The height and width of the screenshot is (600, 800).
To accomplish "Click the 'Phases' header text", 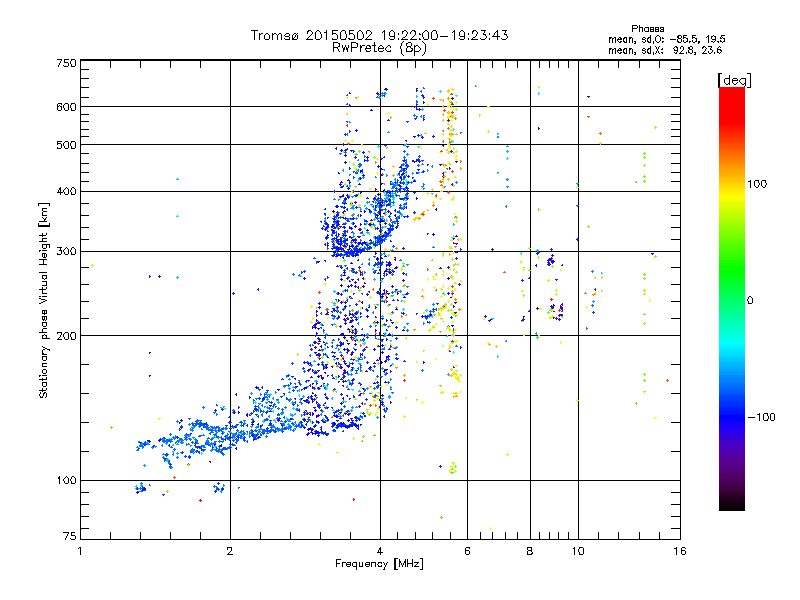I will click(x=647, y=29).
